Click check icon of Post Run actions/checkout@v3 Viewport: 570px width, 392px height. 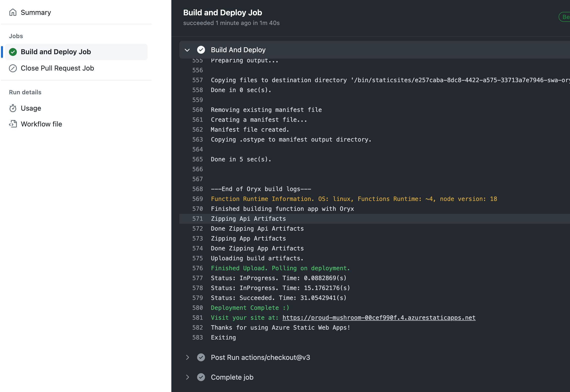[x=201, y=357]
